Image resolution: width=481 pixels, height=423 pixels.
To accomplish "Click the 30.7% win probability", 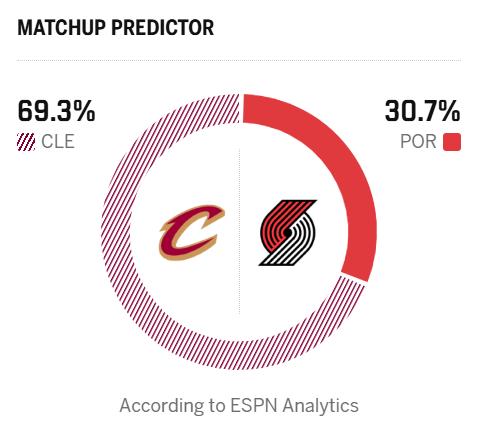I will click(423, 111).
